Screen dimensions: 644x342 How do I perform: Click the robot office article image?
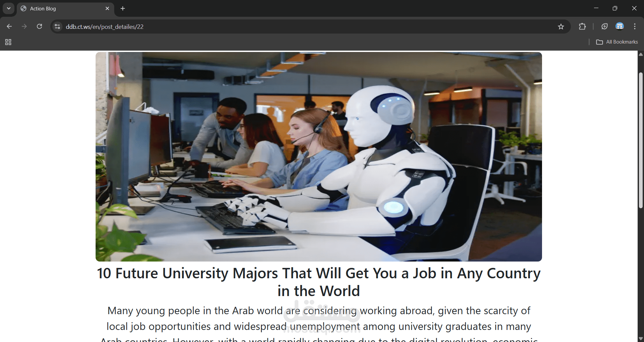click(x=319, y=157)
